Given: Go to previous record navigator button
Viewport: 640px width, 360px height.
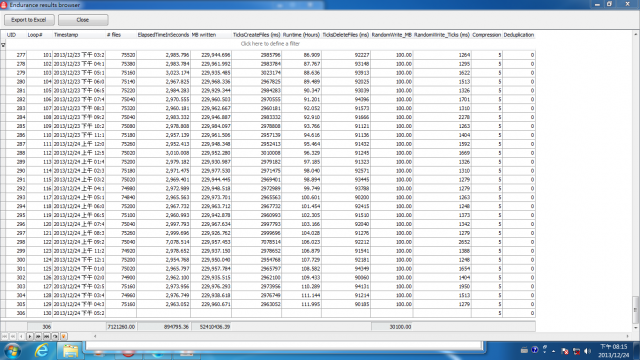Looking at the screenshot, I should pyautogui.click(x=21, y=336).
